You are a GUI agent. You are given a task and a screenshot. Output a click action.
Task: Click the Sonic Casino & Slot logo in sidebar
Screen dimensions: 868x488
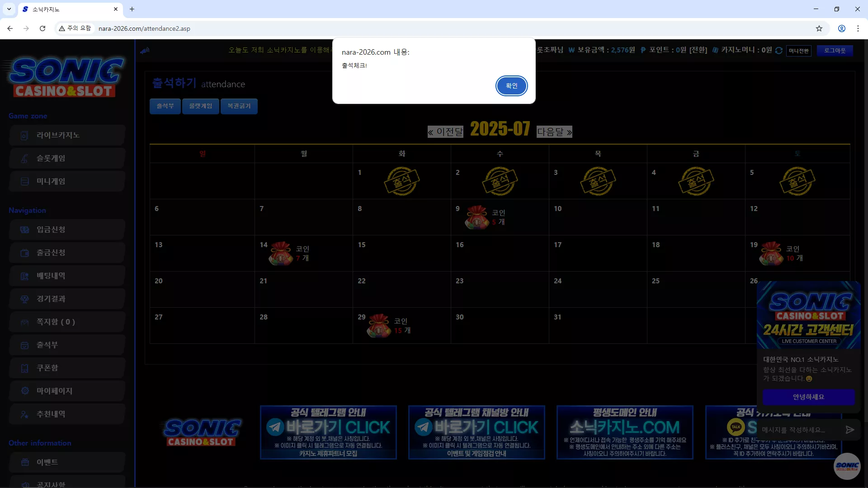click(66, 77)
